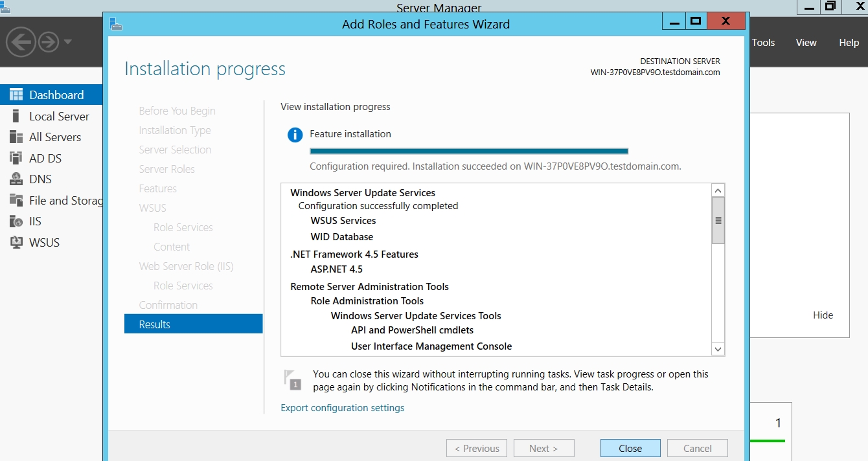Click the results list scrollbar thumb
This screenshot has height=461, width=868.
point(718,220)
